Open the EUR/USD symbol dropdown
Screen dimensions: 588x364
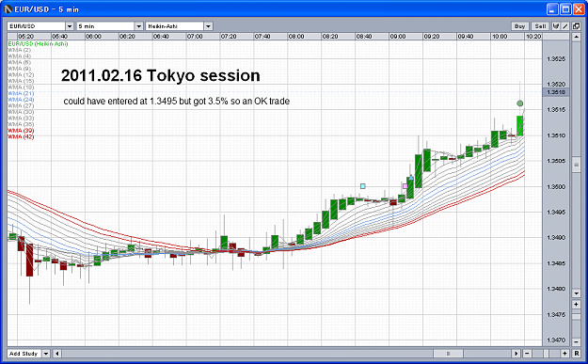coord(70,26)
